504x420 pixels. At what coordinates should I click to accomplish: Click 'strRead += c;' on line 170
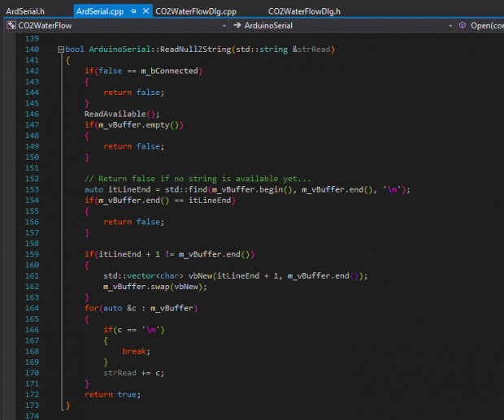coord(133,373)
